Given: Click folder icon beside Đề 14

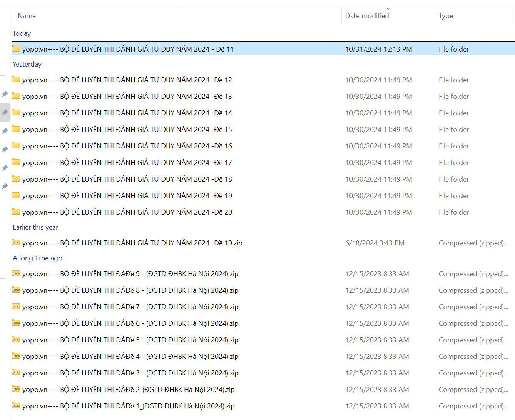Looking at the screenshot, I should 16,112.
